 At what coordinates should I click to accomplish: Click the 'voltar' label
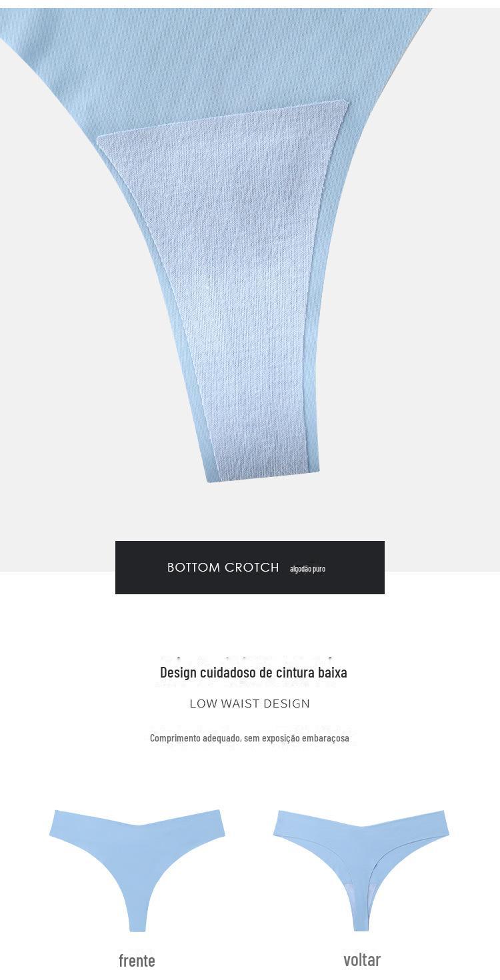click(362, 959)
